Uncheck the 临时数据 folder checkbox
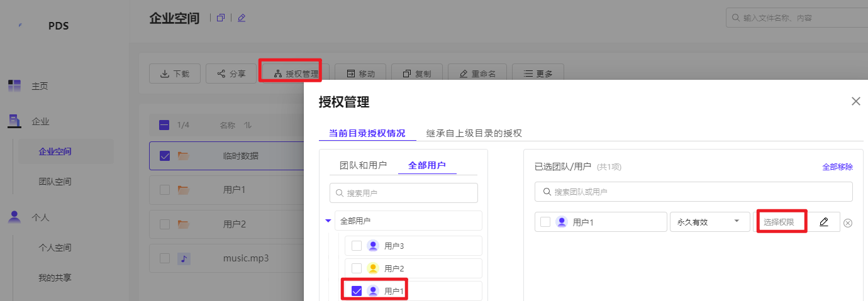The height and width of the screenshot is (301, 868). click(165, 156)
